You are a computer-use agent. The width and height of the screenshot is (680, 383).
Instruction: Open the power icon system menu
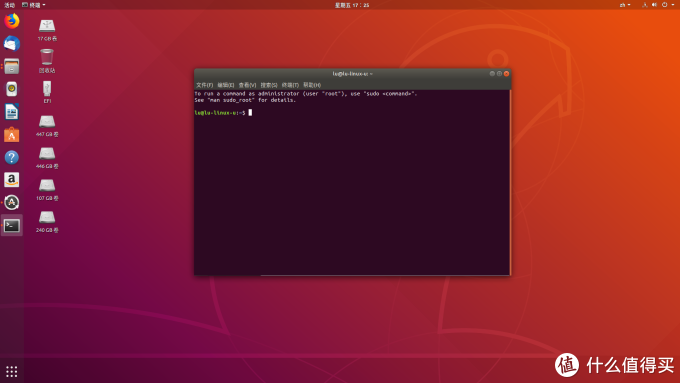coord(664,5)
